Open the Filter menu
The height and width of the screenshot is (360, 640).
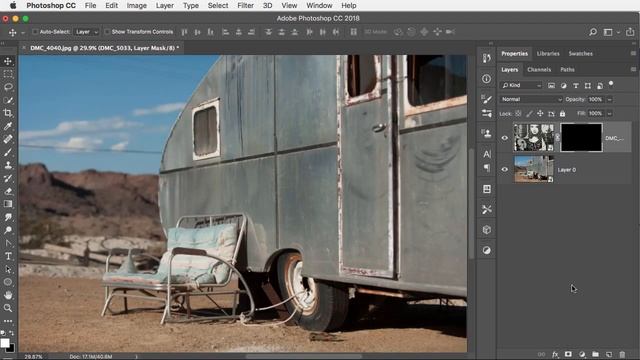tap(245, 6)
